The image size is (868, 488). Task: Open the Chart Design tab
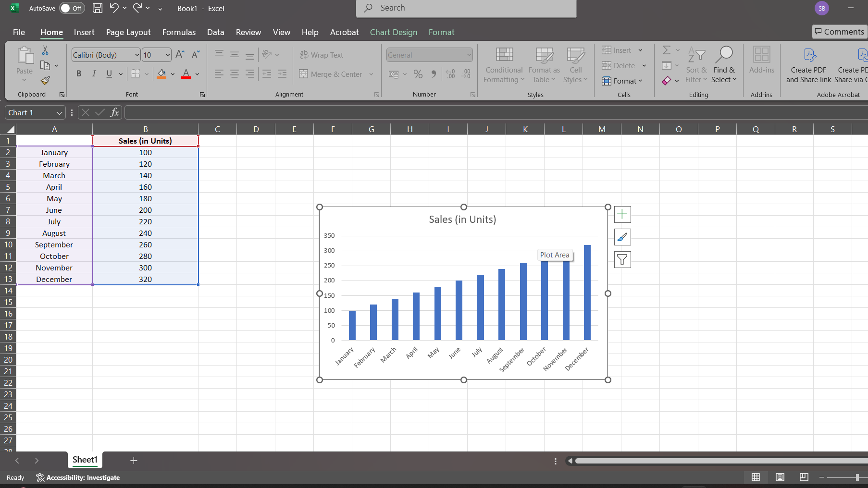point(393,32)
